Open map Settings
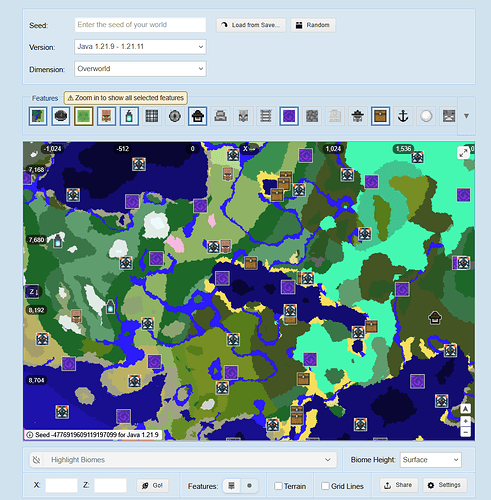The width and height of the screenshot is (491, 500). pyautogui.click(x=445, y=485)
